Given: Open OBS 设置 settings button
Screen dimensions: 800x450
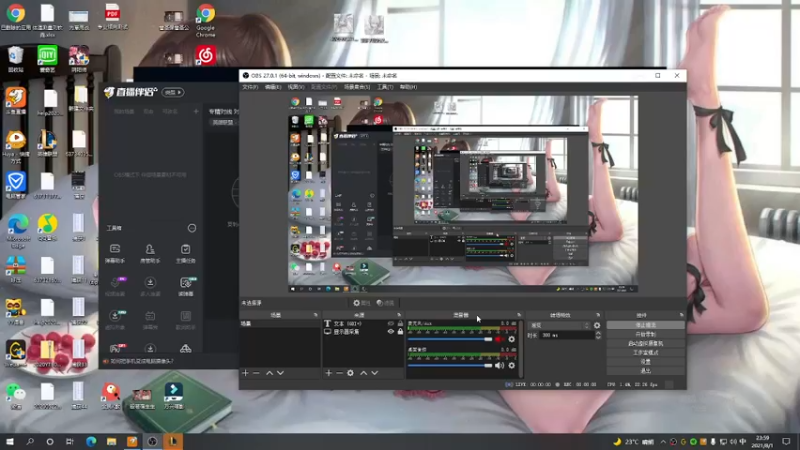Looking at the screenshot, I should pyautogui.click(x=645, y=362).
